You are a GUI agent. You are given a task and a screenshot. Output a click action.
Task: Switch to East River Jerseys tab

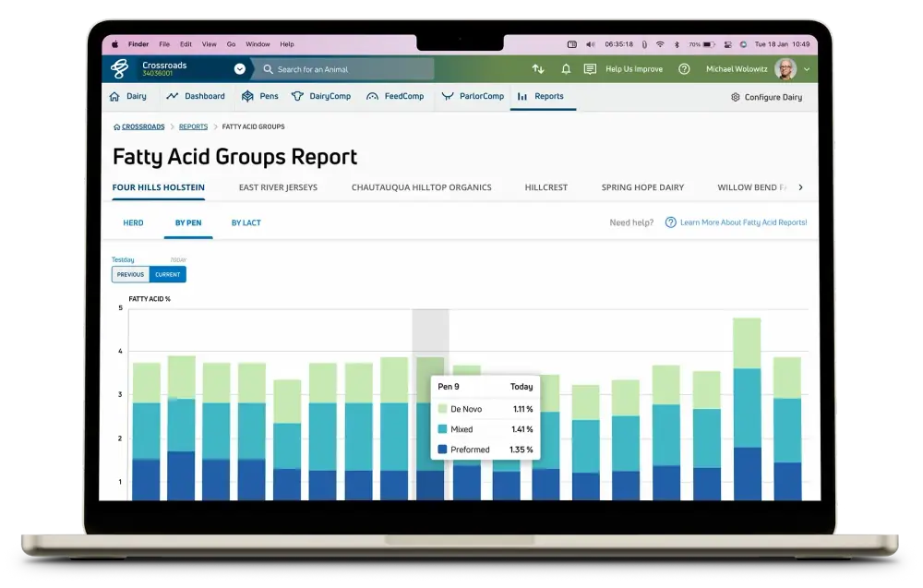click(278, 187)
